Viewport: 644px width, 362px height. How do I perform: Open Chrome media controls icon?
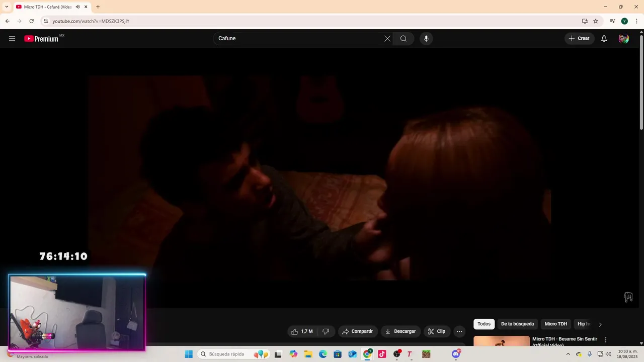point(612,21)
